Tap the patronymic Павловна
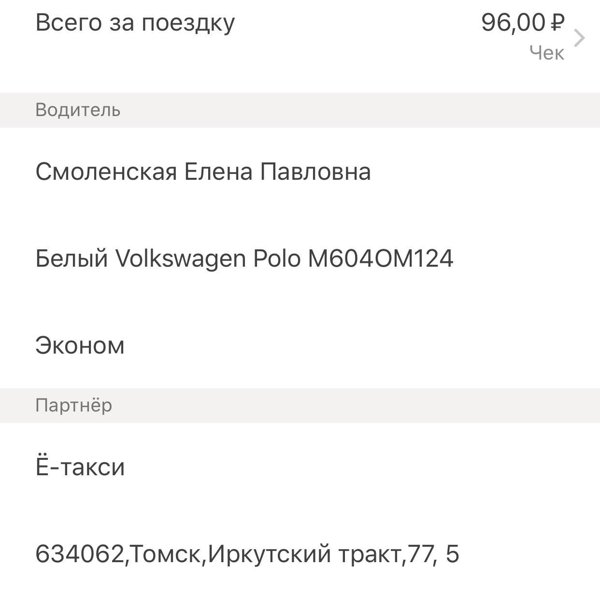 [316, 171]
